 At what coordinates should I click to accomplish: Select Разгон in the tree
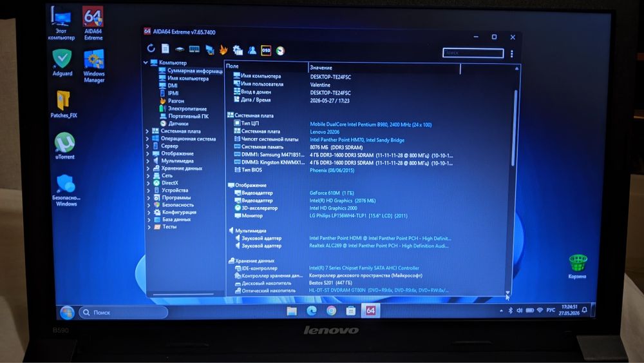176,101
